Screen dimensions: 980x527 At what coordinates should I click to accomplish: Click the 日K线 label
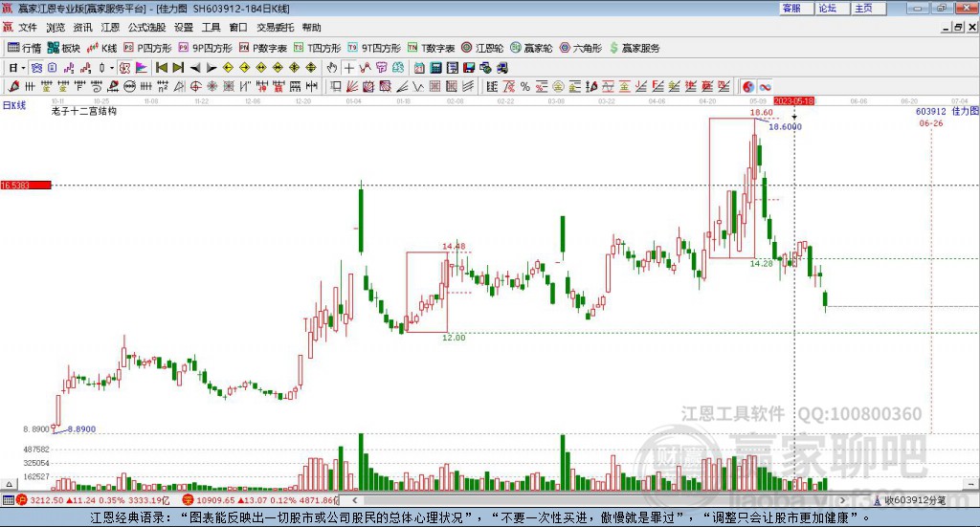(14, 105)
